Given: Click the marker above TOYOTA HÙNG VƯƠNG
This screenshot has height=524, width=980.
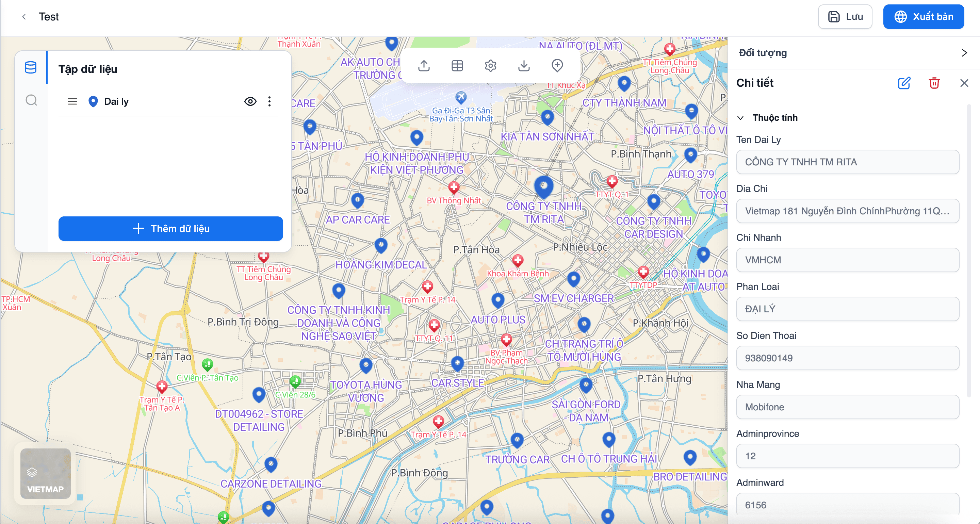Looking at the screenshot, I should (366, 365).
